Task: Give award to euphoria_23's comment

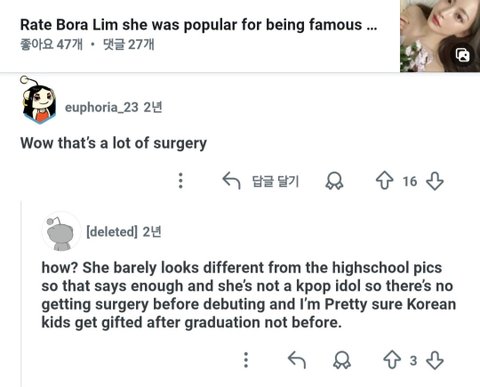Action: 334,181
